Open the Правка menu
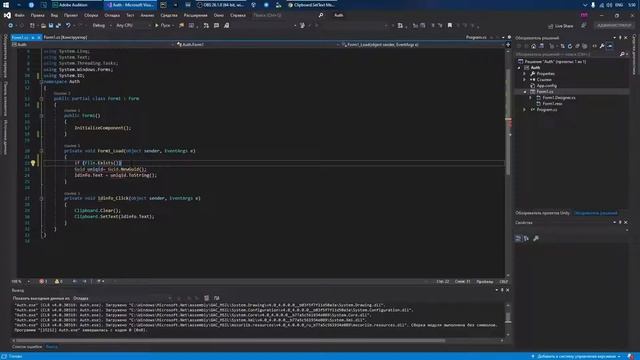 click(37, 15)
